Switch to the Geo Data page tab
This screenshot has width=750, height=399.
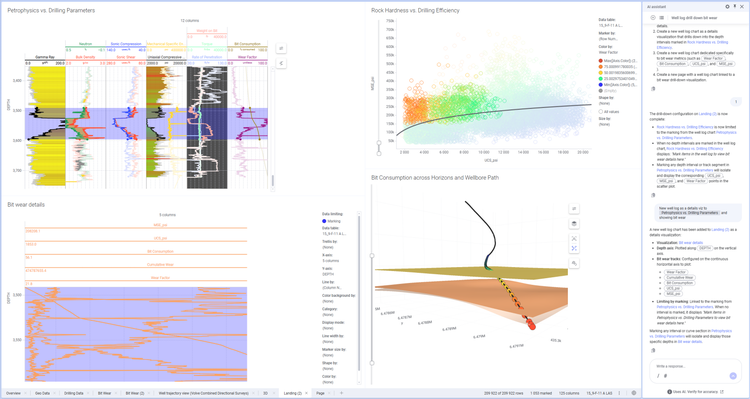(x=42, y=393)
